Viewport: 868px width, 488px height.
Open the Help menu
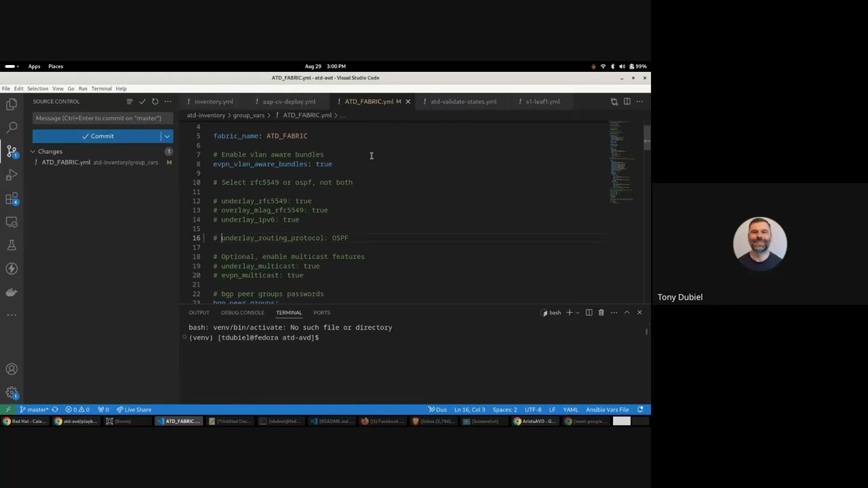(121, 89)
